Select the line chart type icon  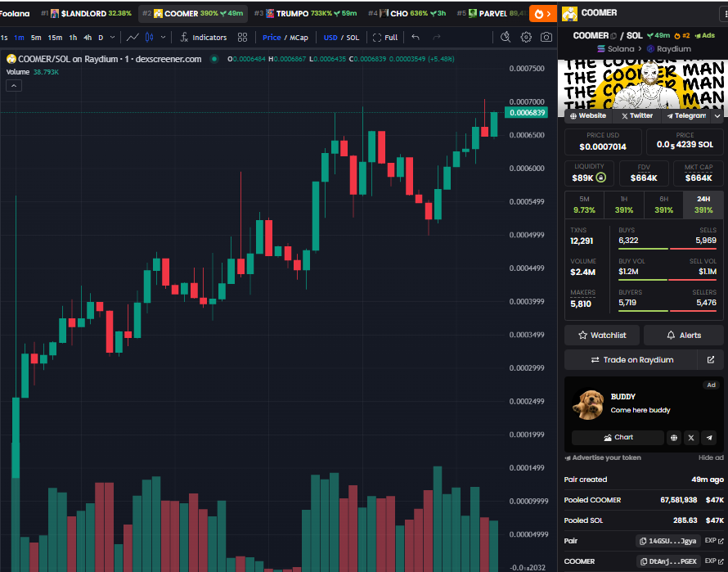[133, 37]
